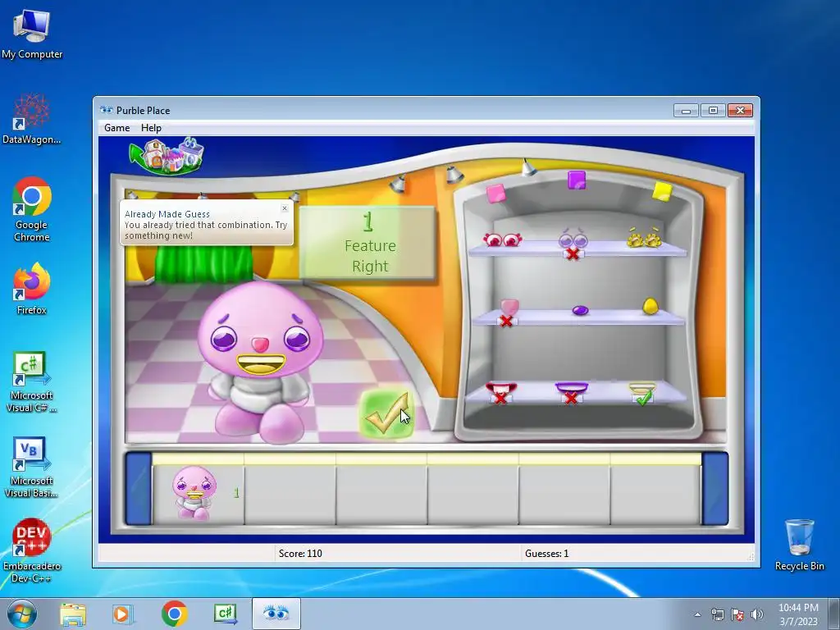Open the Action Center flag tray icon
The width and height of the screenshot is (840, 630).
click(737, 614)
